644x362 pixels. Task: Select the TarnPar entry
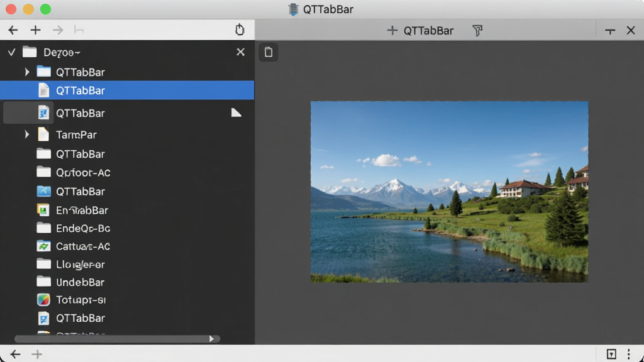(76, 134)
